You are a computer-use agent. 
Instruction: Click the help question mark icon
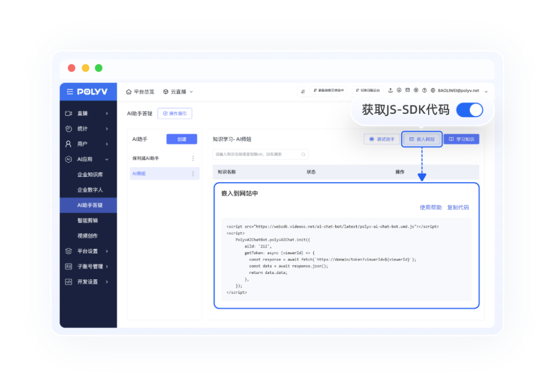point(424,90)
